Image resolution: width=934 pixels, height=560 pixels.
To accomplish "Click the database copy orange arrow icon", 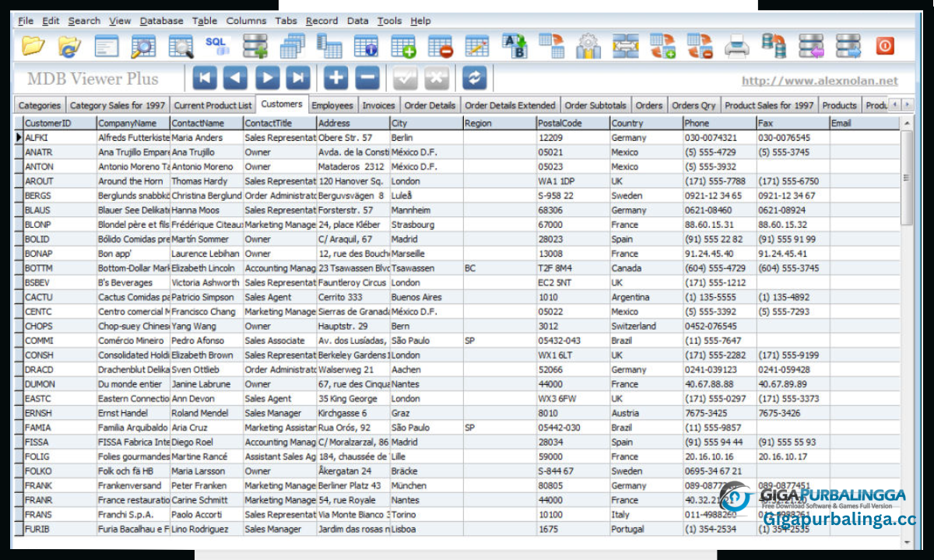I will [774, 47].
